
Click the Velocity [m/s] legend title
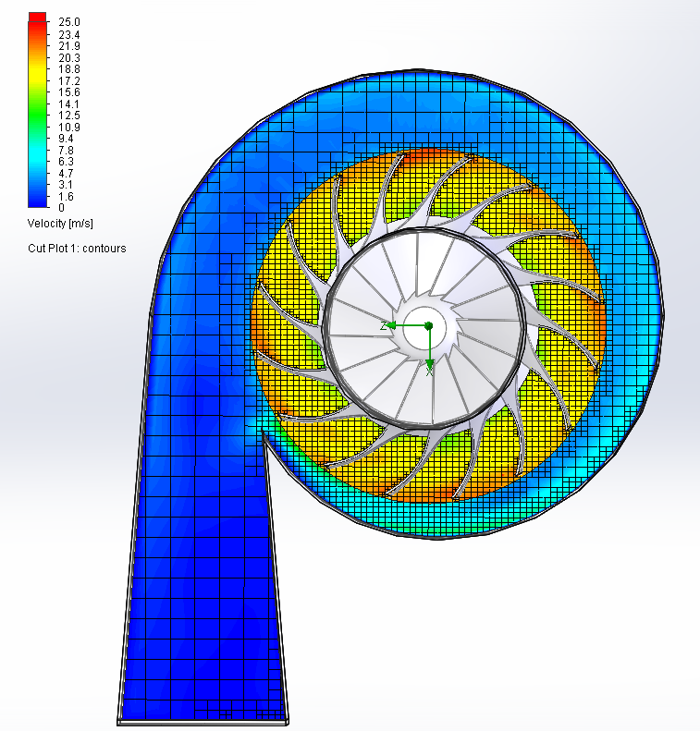tap(61, 224)
